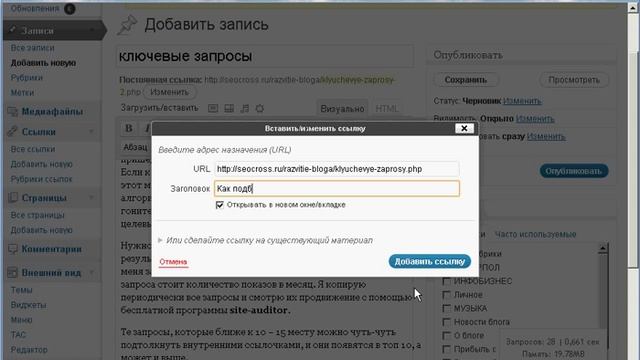Switch to the Визуально editor tab
Screen dimensions: 640x360
click(x=342, y=109)
